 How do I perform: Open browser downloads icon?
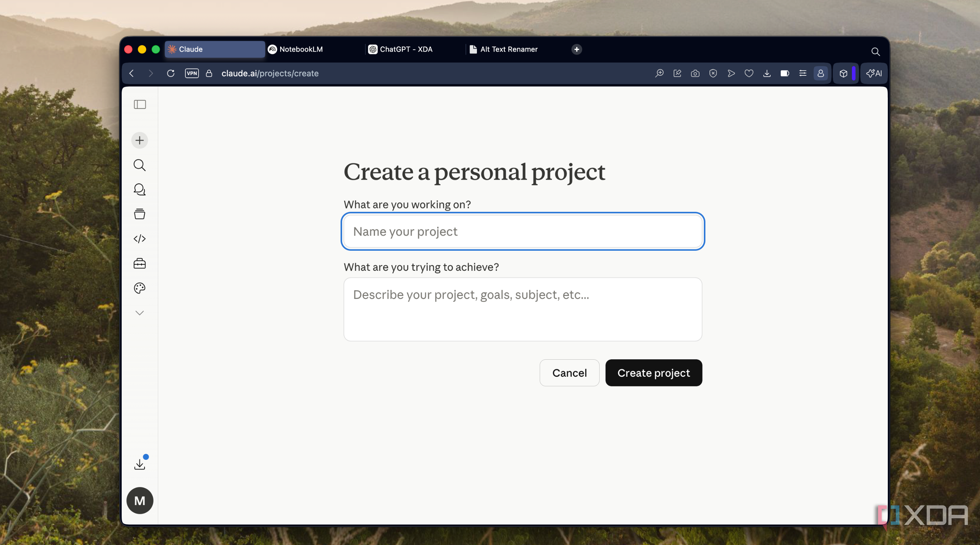pos(767,73)
